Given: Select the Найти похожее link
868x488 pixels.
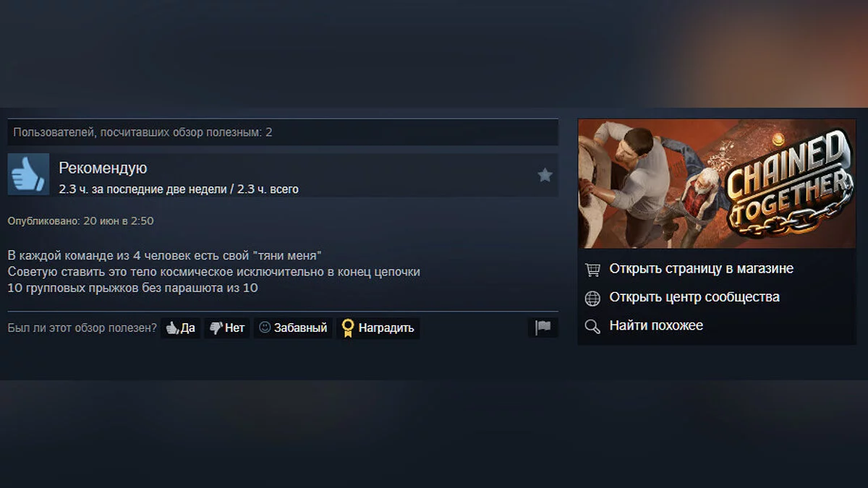Looking at the screenshot, I should [656, 326].
